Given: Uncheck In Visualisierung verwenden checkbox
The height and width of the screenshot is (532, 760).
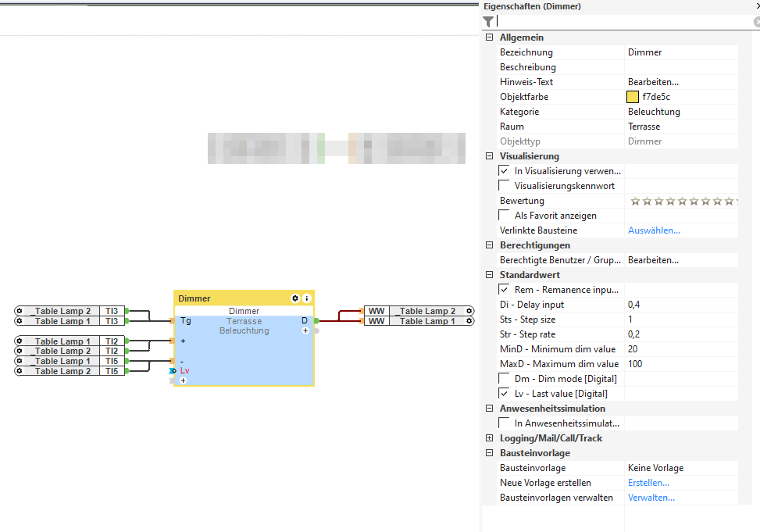Looking at the screenshot, I should 504,171.
